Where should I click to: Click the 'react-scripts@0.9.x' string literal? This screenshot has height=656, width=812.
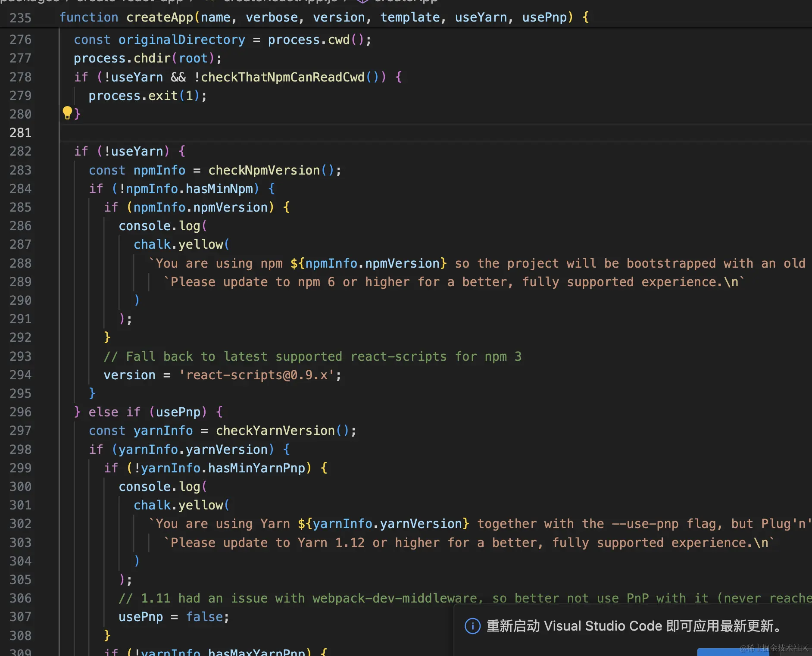[257, 375]
